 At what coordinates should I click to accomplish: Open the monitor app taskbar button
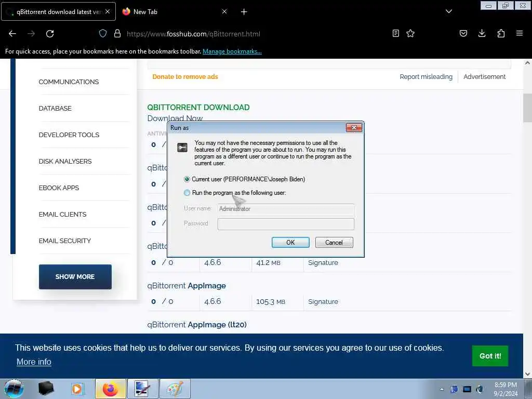coord(142,389)
